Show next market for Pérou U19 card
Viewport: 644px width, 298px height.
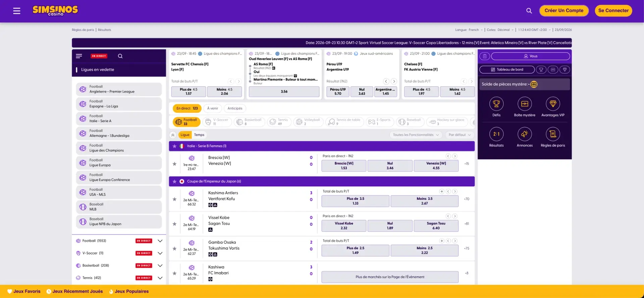(394, 81)
